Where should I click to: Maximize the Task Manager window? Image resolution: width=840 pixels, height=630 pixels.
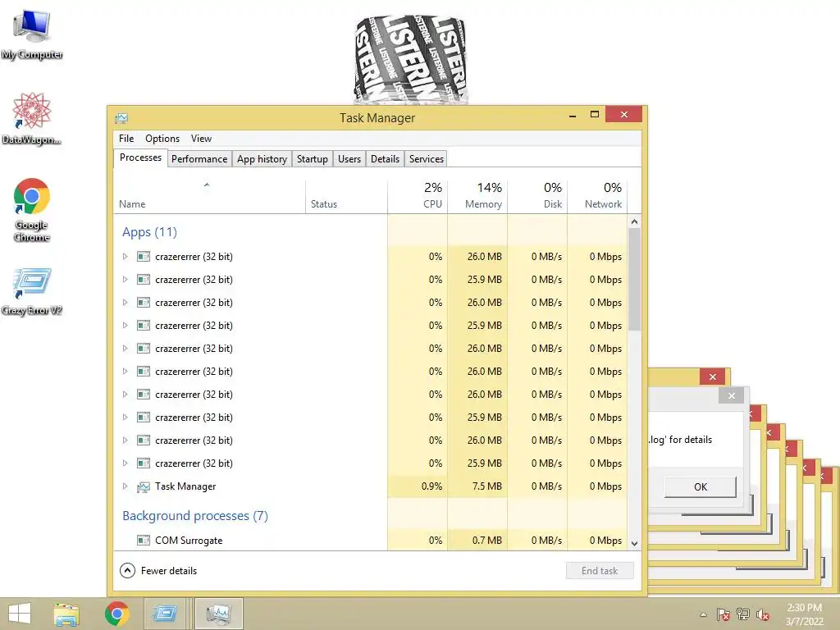point(594,115)
